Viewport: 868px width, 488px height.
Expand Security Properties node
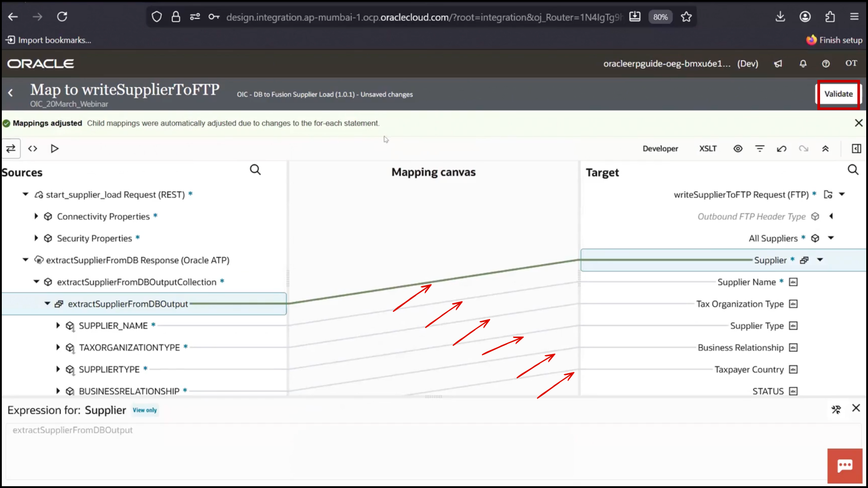coord(36,238)
